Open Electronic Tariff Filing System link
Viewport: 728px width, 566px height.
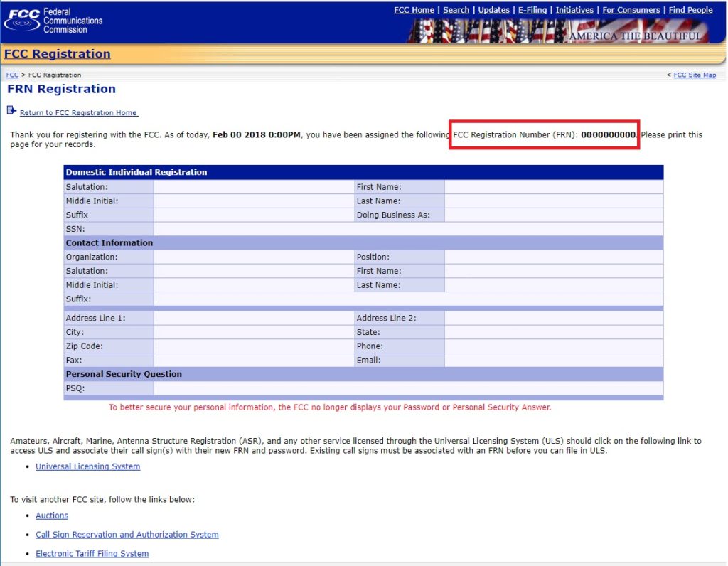tap(92, 554)
